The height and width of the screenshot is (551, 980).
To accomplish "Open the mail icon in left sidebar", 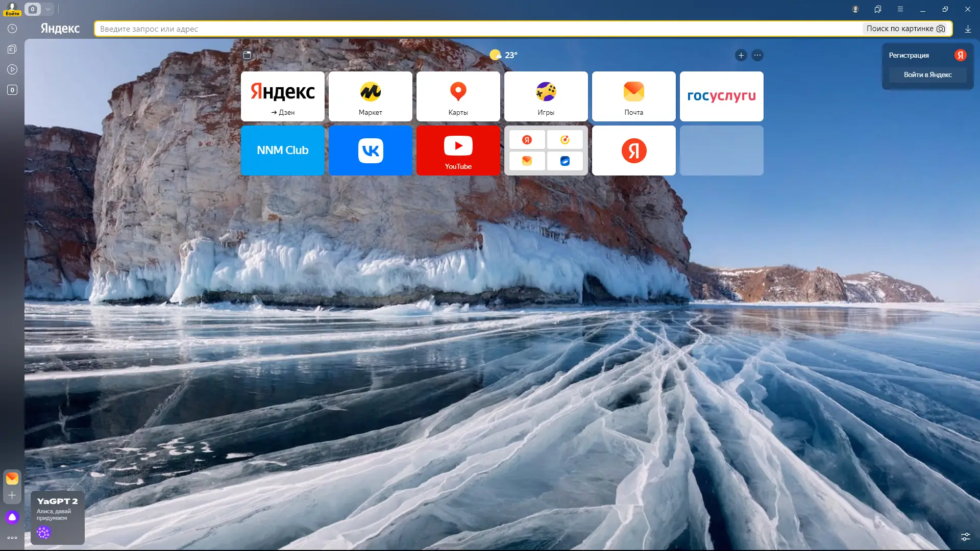I will tap(12, 478).
